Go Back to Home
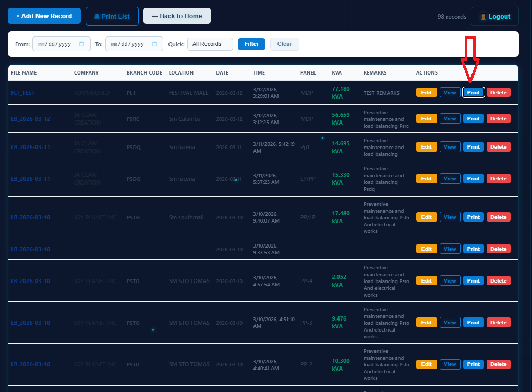The height and width of the screenshot is (392, 532). click(177, 16)
